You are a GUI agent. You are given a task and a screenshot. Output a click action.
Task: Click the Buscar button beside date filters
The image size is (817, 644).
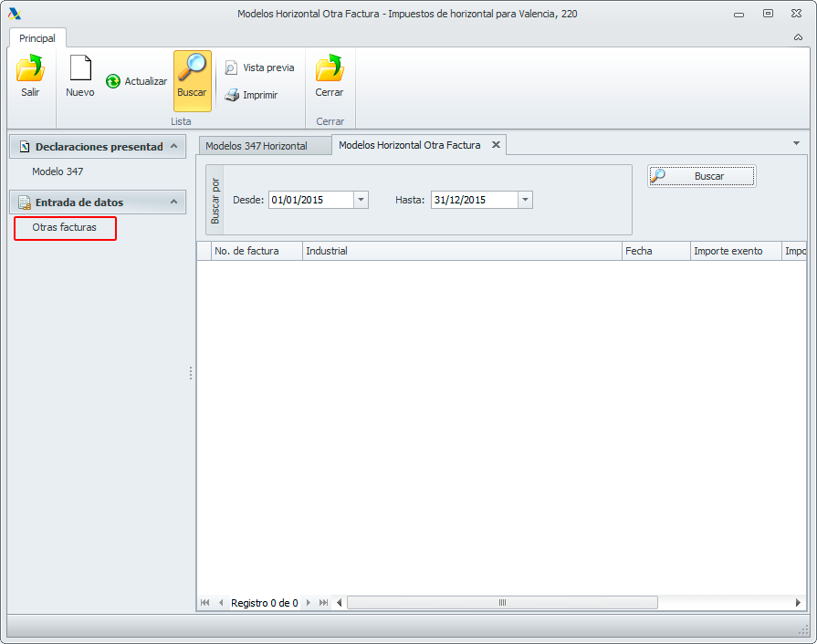tap(702, 176)
